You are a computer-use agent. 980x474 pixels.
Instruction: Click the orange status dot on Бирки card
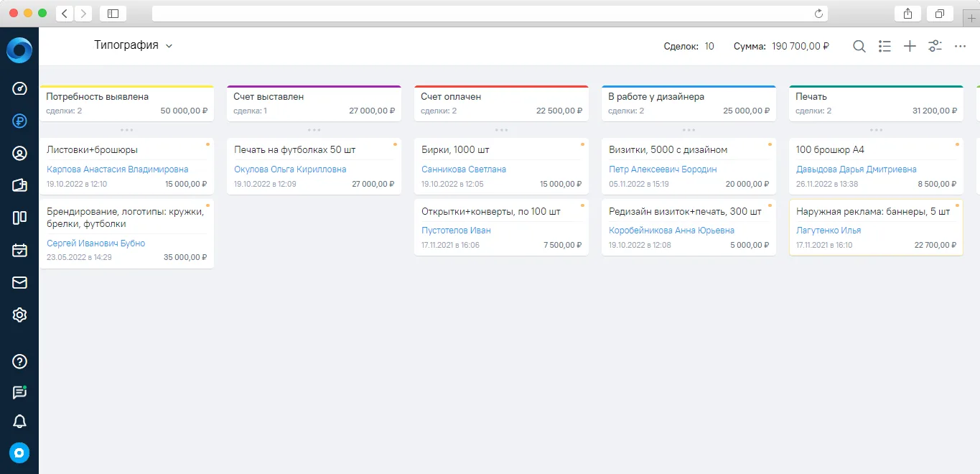pos(582,144)
